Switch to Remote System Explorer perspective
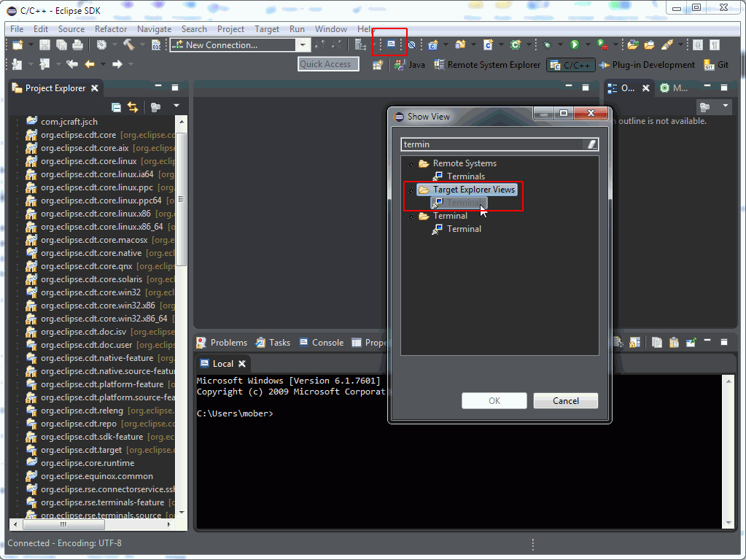This screenshot has width=746, height=560. (488, 65)
